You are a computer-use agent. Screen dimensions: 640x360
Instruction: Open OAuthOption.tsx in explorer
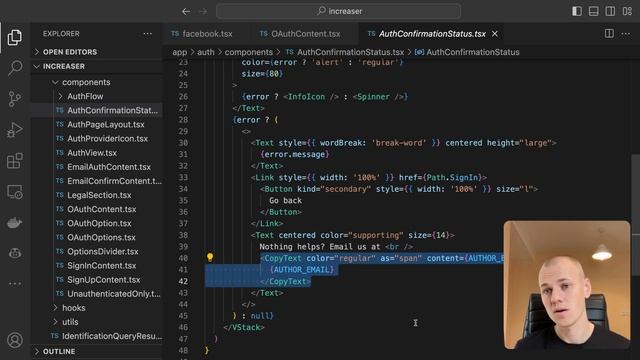(97, 223)
